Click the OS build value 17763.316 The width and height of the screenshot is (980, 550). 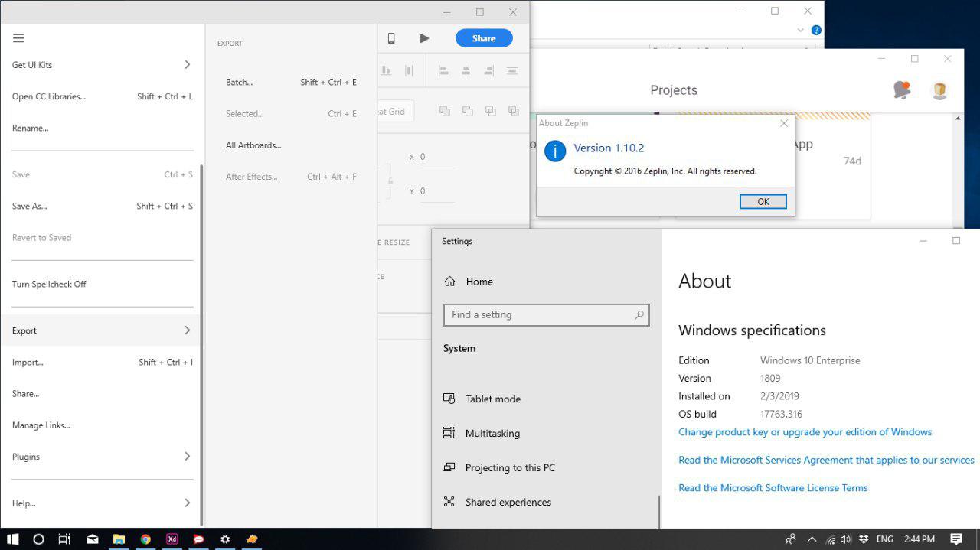(x=781, y=415)
